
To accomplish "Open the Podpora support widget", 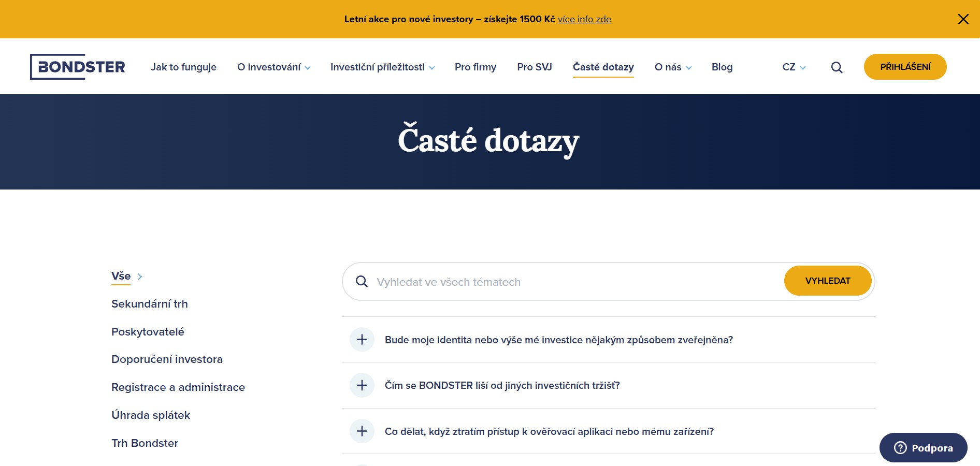I will pyautogui.click(x=924, y=448).
